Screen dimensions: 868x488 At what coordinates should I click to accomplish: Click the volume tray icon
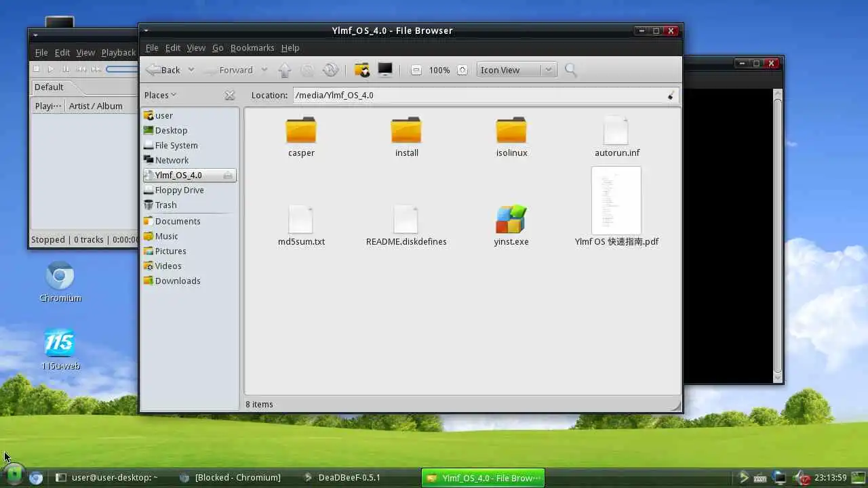coord(802,477)
